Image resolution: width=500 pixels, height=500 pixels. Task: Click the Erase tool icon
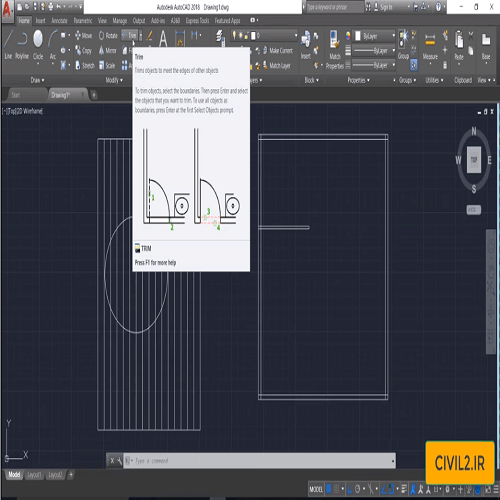(150, 35)
